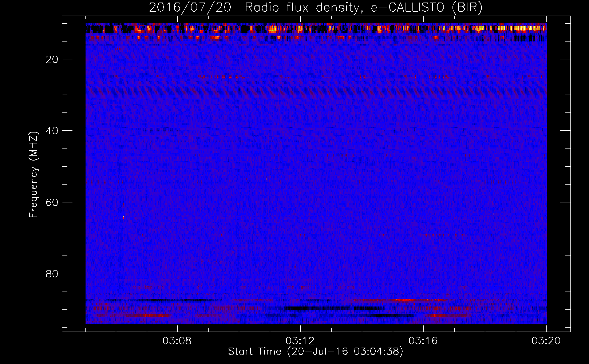Image resolution: width=589 pixels, height=364 pixels.
Task: Click the 'Start Time (20-Jul-16 03:04:38)' label
Action: 316,352
